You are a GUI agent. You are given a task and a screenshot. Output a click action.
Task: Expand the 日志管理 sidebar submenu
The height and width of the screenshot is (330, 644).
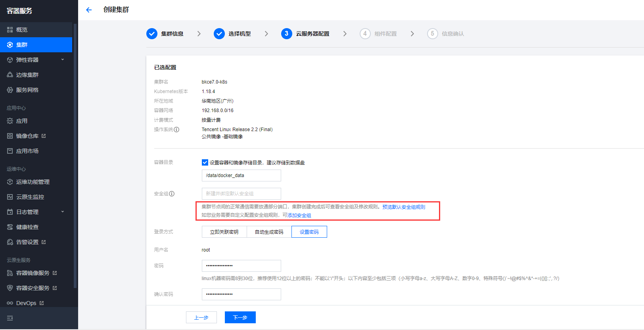(x=62, y=212)
